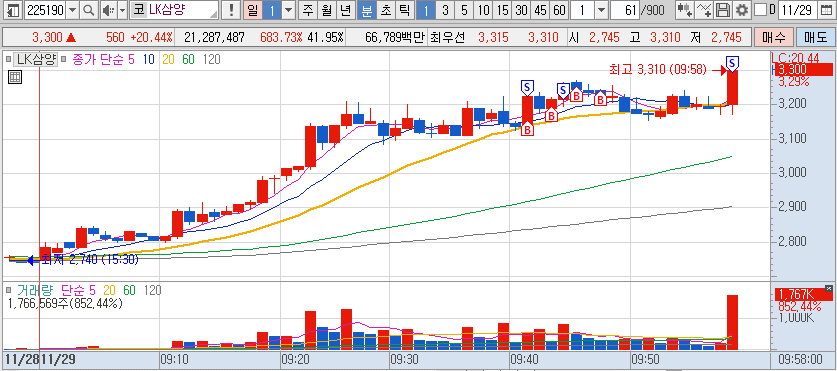Expand the daily period number dropdown arrow
This screenshot has height=371, width=837.
[288, 10]
